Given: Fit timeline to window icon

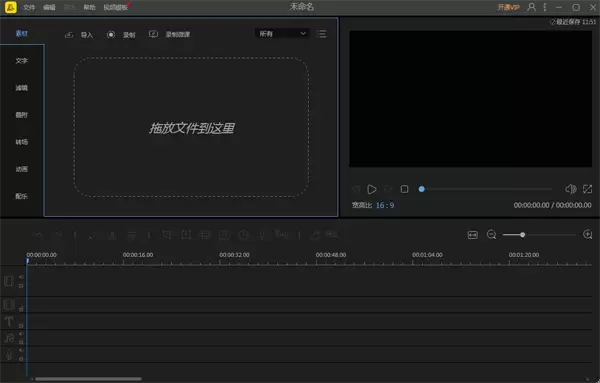Looking at the screenshot, I should pos(473,235).
